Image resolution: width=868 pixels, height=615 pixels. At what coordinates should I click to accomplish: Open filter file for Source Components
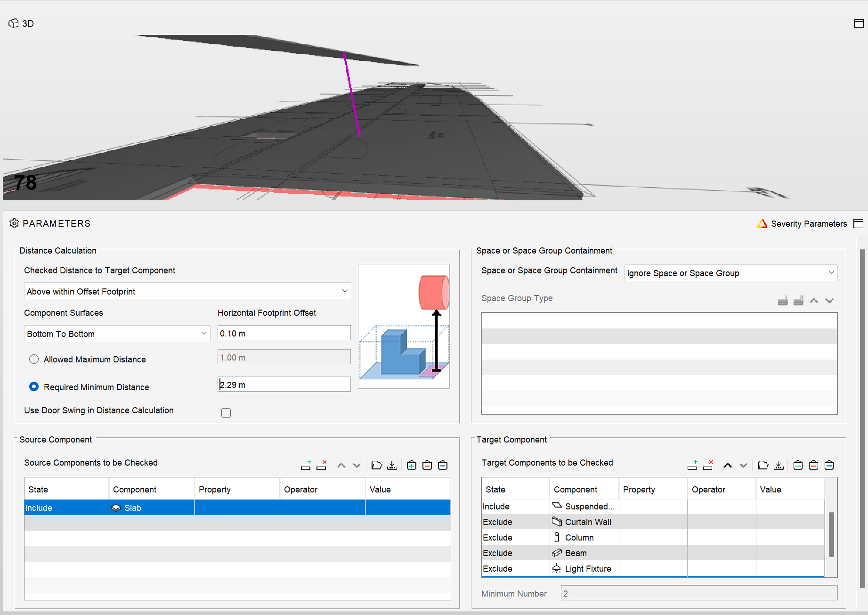pos(377,465)
